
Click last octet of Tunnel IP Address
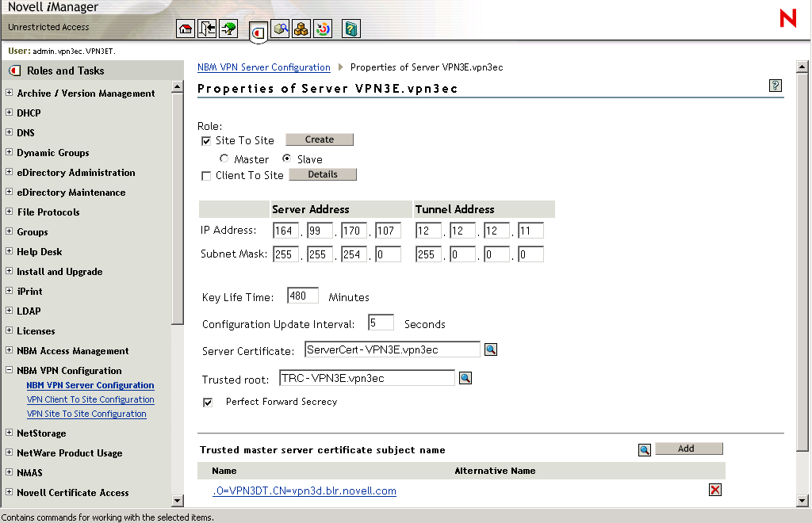(x=530, y=231)
